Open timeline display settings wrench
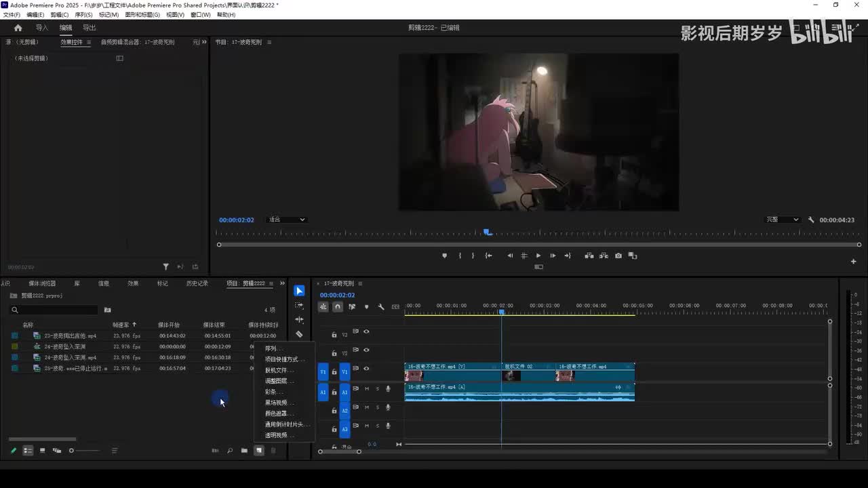The height and width of the screenshot is (488, 868). coord(381,307)
